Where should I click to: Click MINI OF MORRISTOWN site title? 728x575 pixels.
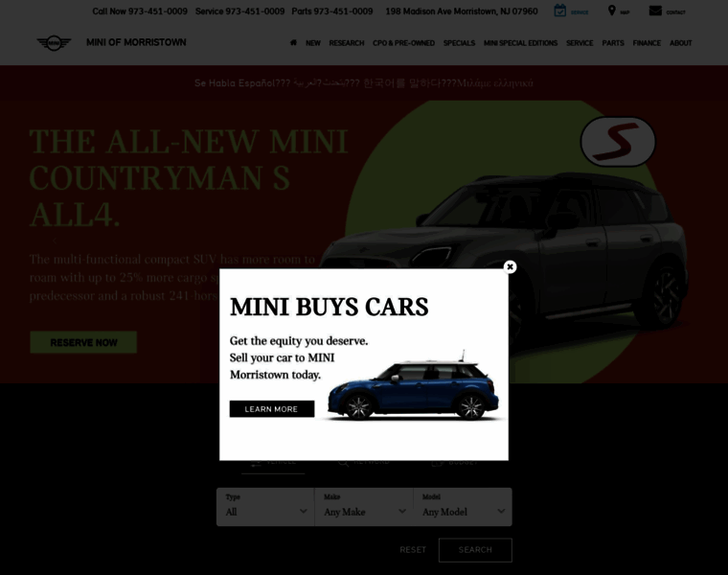136,42
